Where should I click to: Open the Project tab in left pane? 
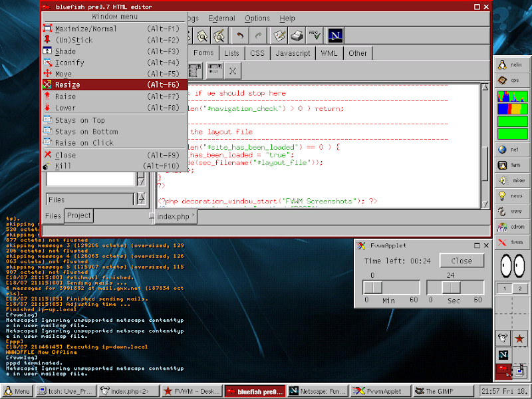coord(78,215)
